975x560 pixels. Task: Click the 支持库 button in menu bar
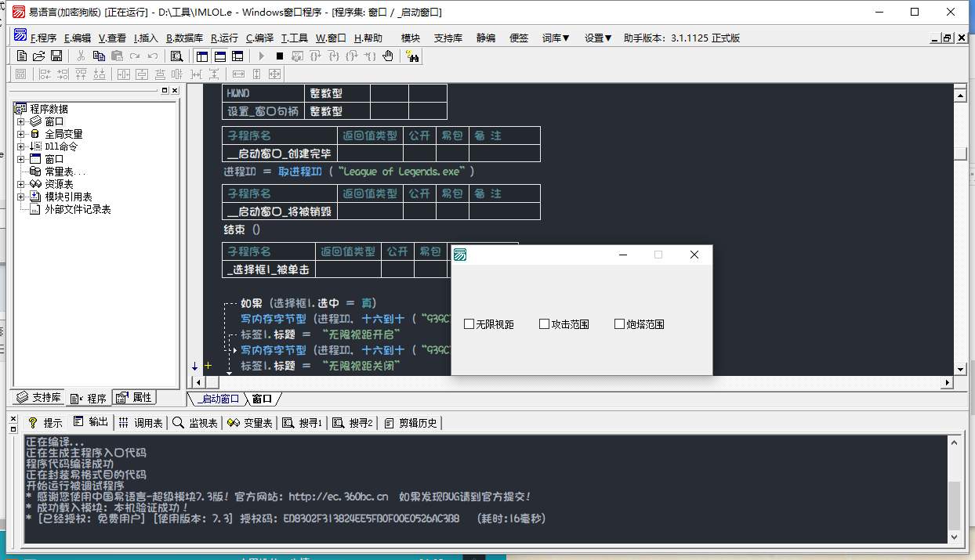click(x=448, y=38)
